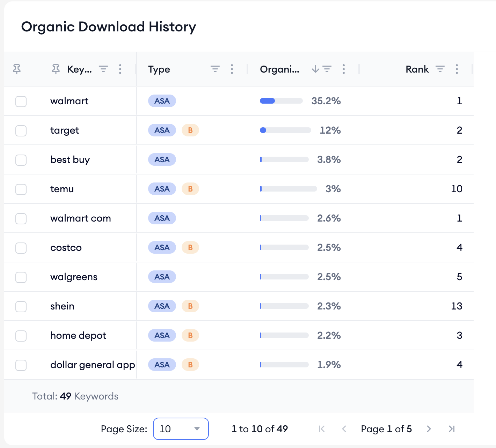Select the shein row checkbox

click(21, 307)
